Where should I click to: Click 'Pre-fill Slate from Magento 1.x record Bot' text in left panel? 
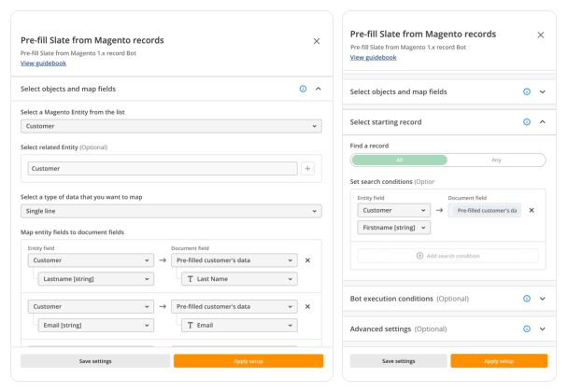click(78, 53)
